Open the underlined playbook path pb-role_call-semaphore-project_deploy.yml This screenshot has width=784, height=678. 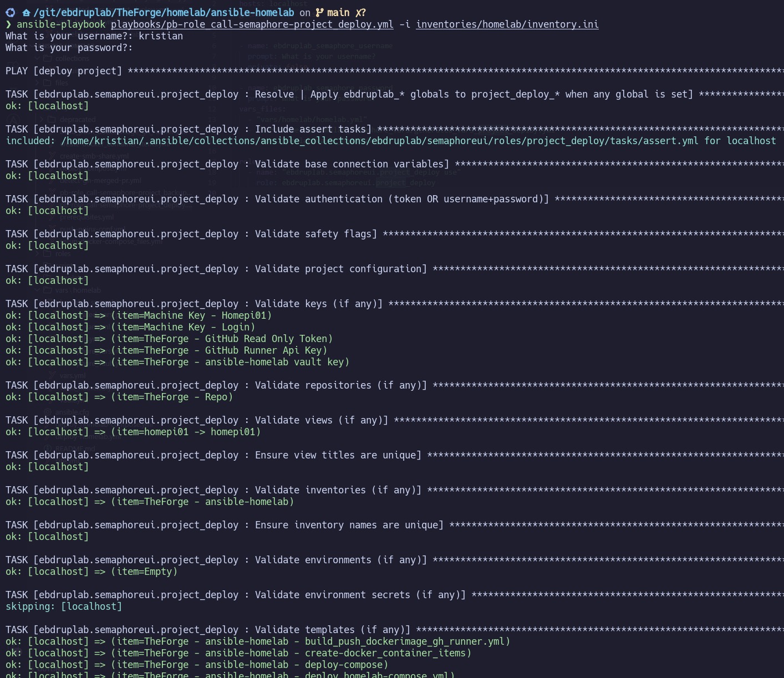pos(252,24)
